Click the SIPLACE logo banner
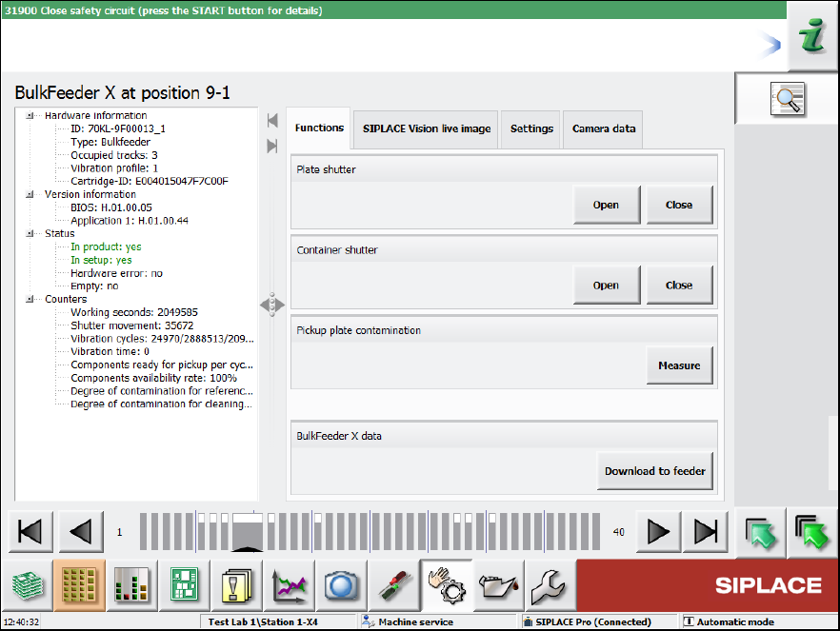 708,585
